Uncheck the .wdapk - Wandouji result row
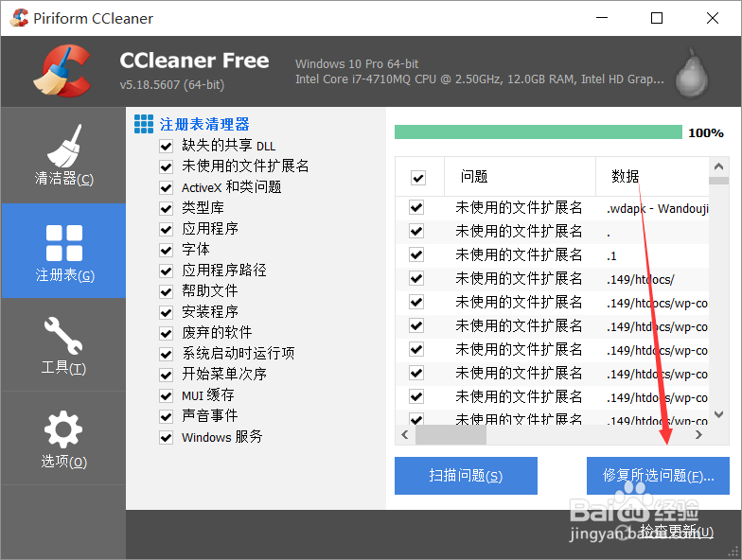 click(x=416, y=207)
